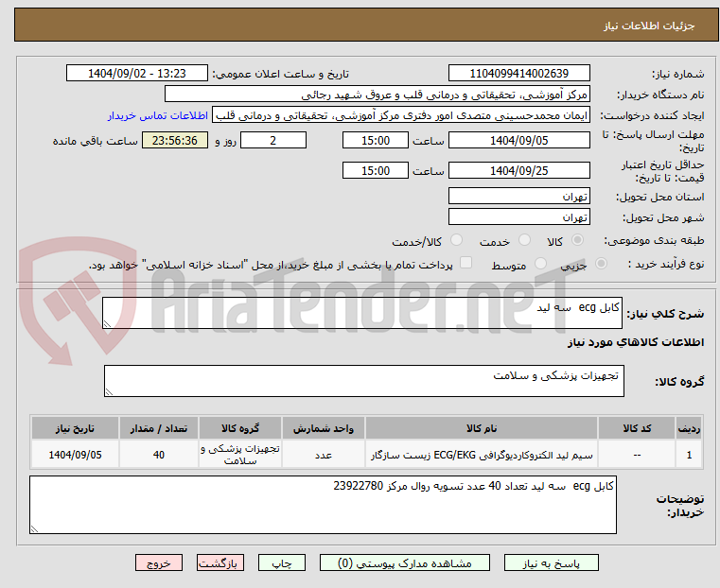Click the واحد شمارش column header

tap(324, 428)
